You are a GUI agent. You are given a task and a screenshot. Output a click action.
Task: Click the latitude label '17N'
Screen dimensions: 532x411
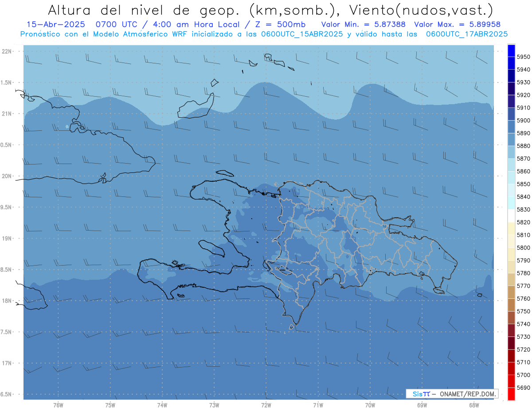tap(7, 363)
